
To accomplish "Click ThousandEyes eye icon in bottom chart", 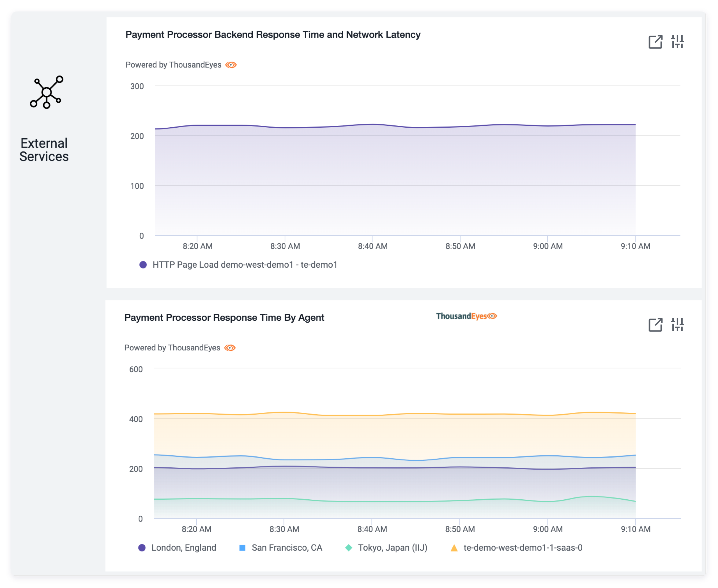I will tap(230, 348).
